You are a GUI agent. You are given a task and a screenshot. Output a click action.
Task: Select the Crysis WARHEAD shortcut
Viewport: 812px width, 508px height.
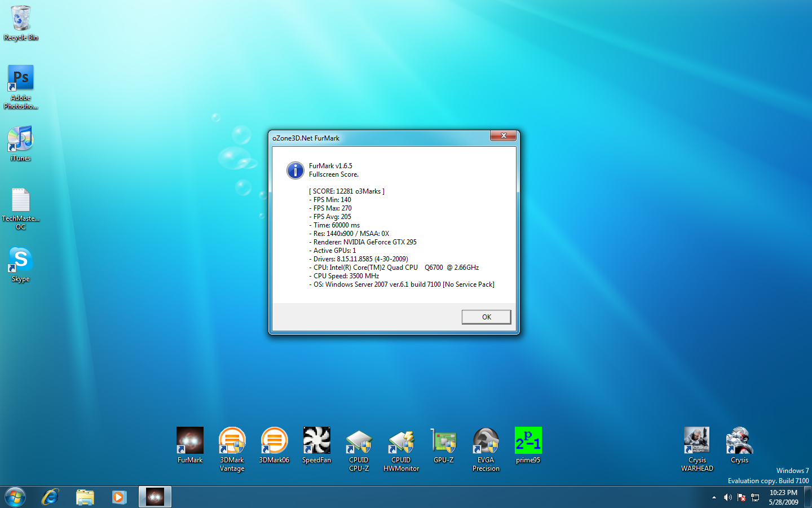697,449
